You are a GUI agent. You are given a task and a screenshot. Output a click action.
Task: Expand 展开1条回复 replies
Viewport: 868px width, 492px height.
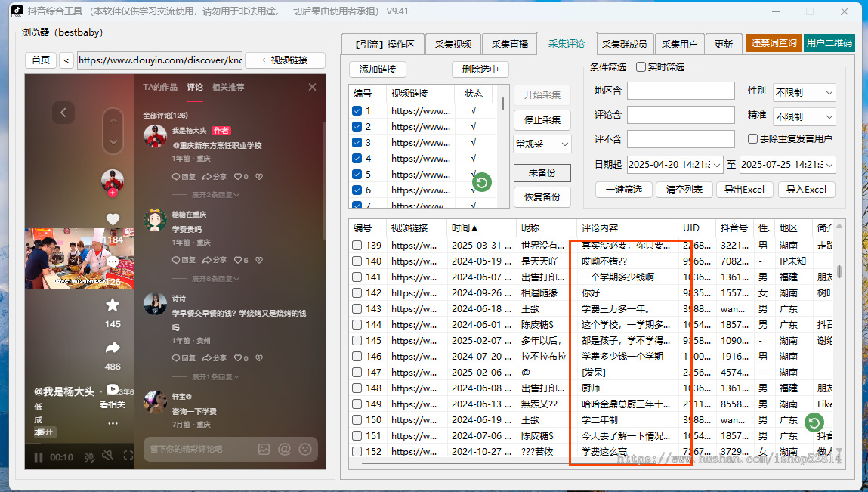point(215,377)
